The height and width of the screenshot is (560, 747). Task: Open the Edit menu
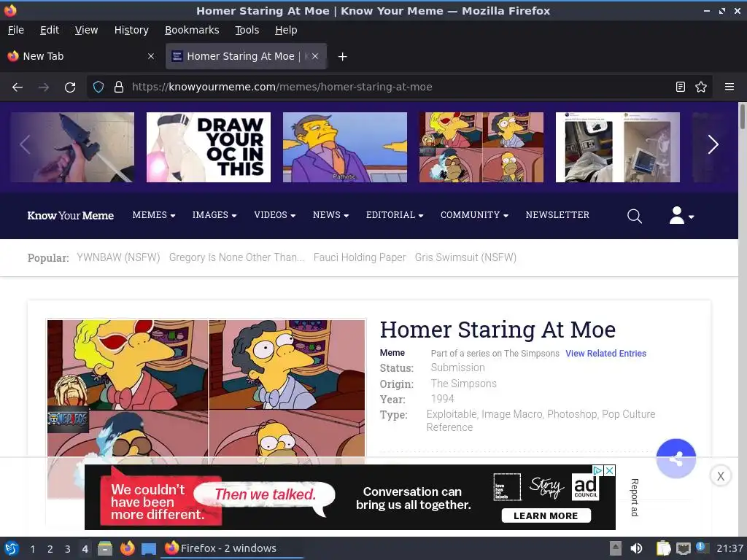(50, 30)
